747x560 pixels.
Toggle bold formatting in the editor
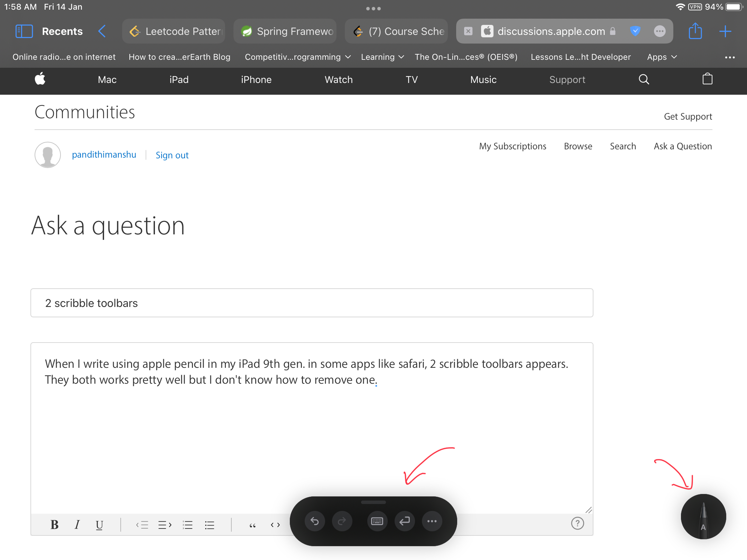tap(55, 525)
